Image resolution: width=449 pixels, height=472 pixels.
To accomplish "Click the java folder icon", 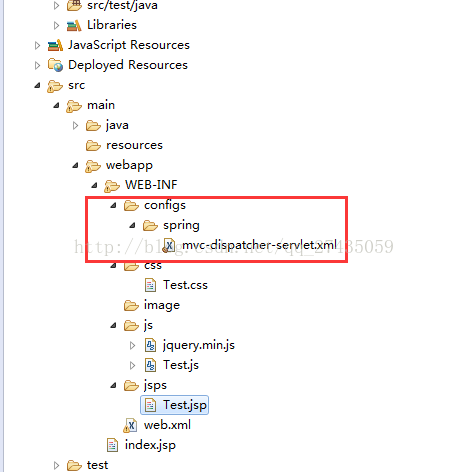I will 93,126.
